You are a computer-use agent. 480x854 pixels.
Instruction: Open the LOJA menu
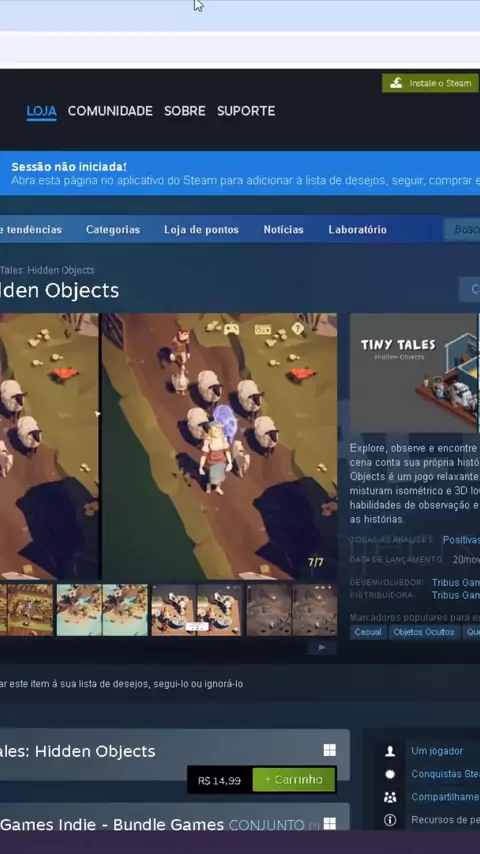point(41,111)
